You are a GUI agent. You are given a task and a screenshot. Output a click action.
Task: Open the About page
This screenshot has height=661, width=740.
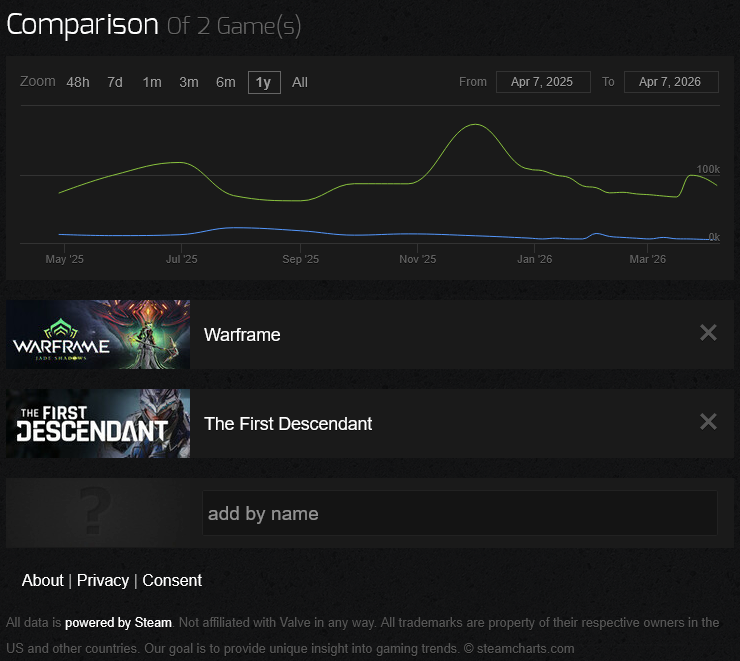coord(42,580)
